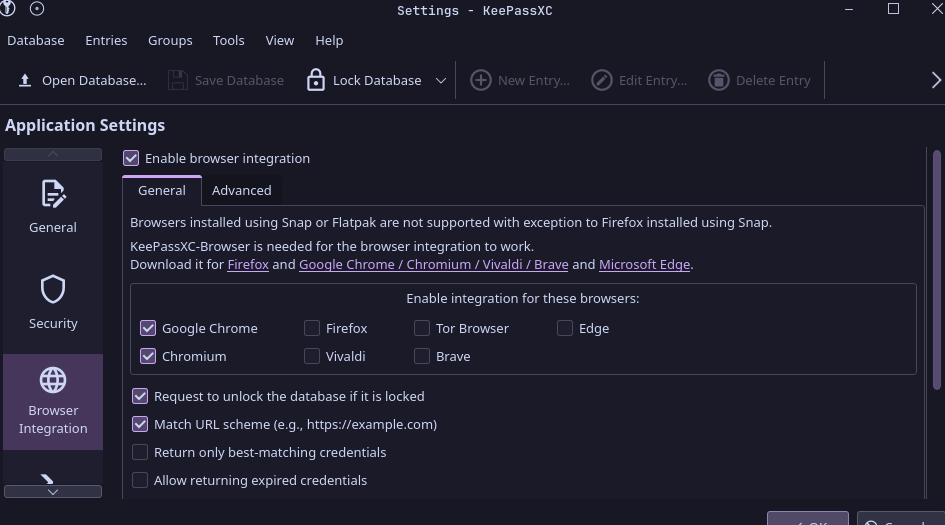Viewport: 945px width, 525px height.
Task: Toggle Request to unlock the database option
Action: tap(140, 397)
